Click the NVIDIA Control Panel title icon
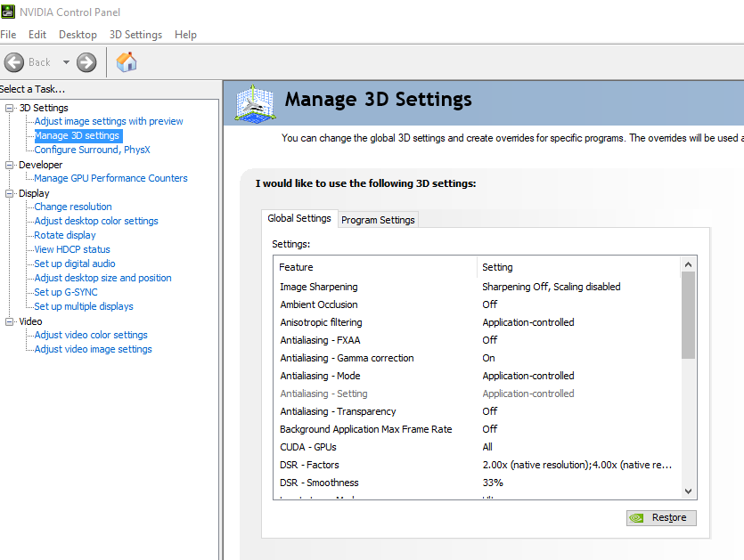 8,12
